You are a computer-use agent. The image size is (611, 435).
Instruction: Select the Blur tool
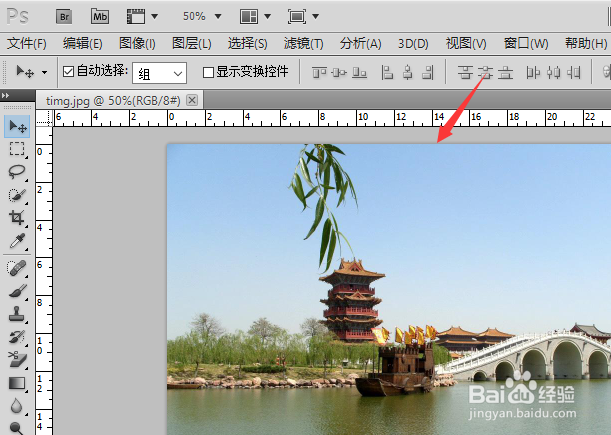tap(17, 406)
